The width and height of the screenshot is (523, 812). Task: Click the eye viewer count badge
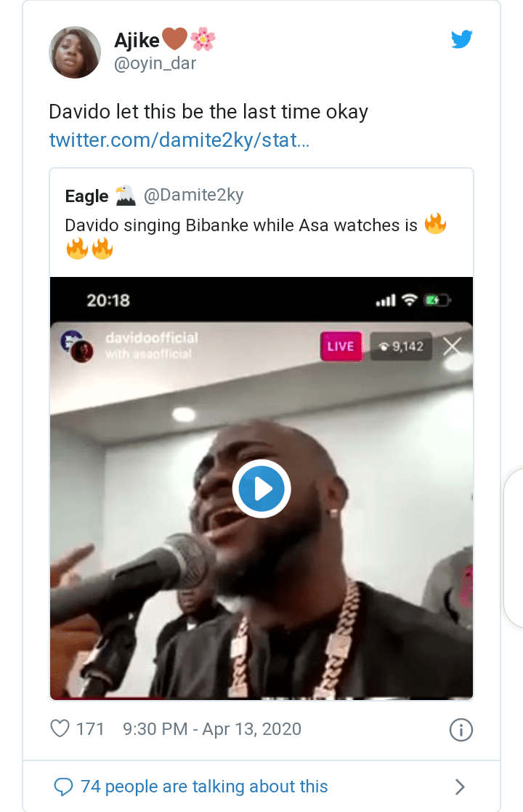point(402,347)
